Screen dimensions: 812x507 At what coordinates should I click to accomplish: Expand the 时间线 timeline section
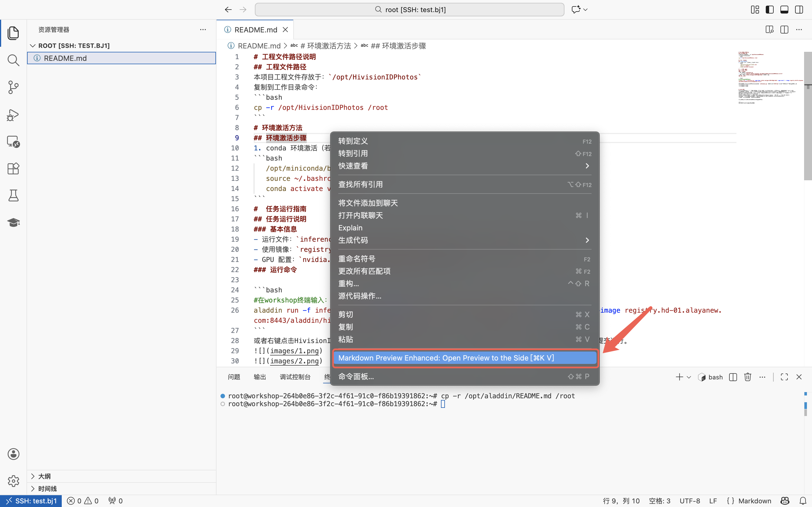[x=47, y=489]
